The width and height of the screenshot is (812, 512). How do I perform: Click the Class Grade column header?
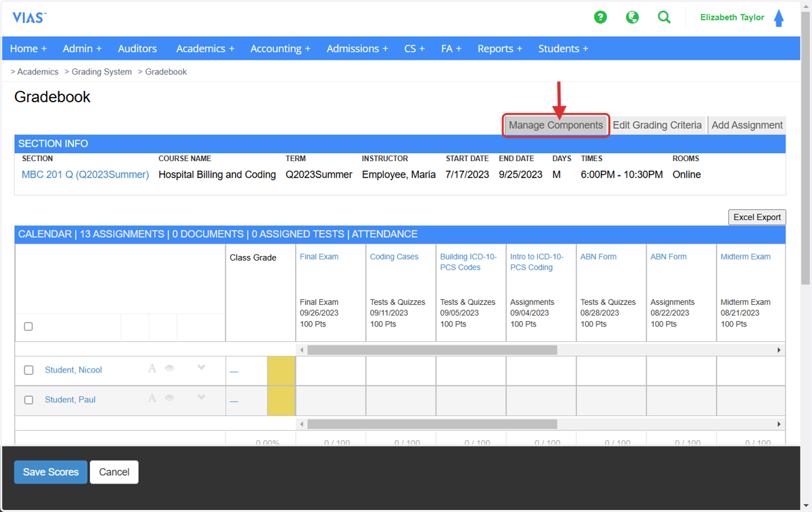pos(253,258)
